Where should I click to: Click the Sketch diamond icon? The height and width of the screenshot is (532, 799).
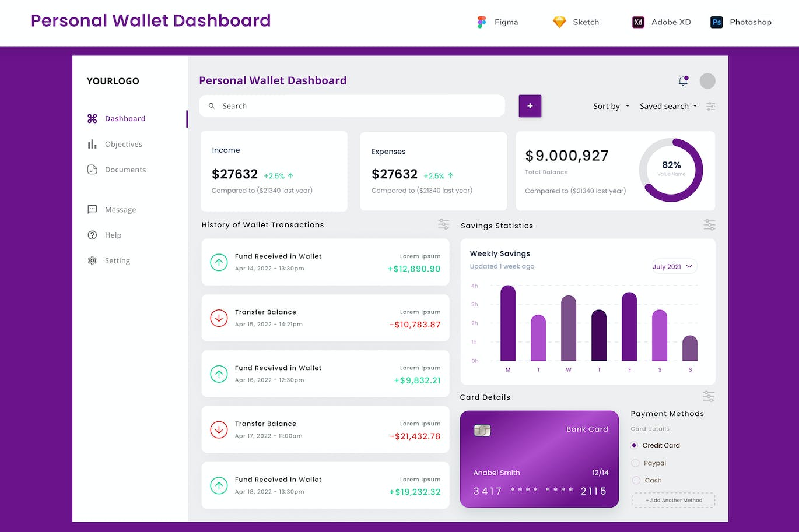tap(559, 22)
